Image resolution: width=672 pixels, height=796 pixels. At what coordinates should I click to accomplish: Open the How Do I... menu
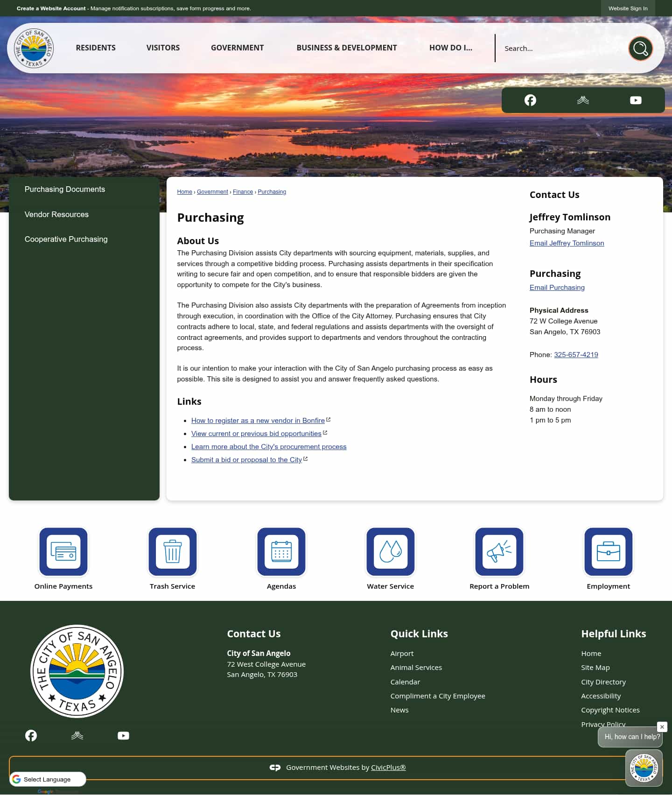tap(451, 48)
